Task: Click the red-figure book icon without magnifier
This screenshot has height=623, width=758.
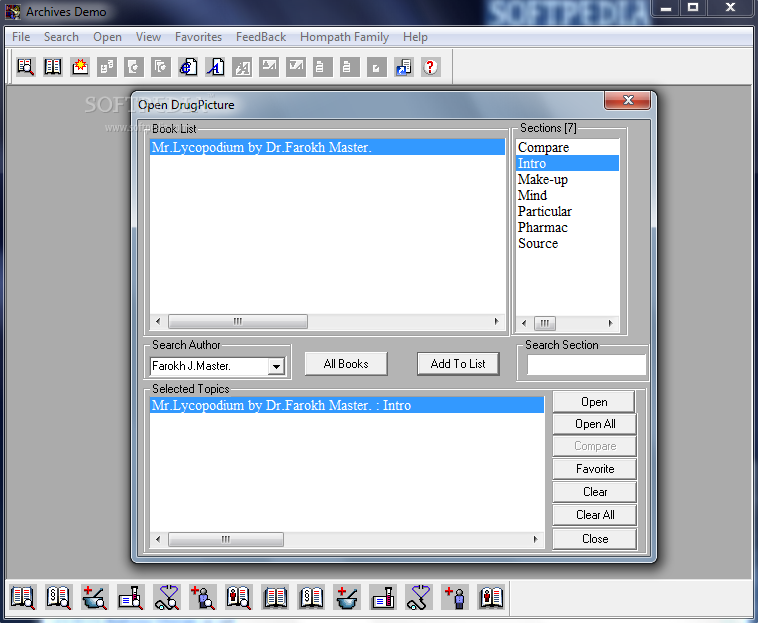Action: pyautogui.click(x=491, y=597)
